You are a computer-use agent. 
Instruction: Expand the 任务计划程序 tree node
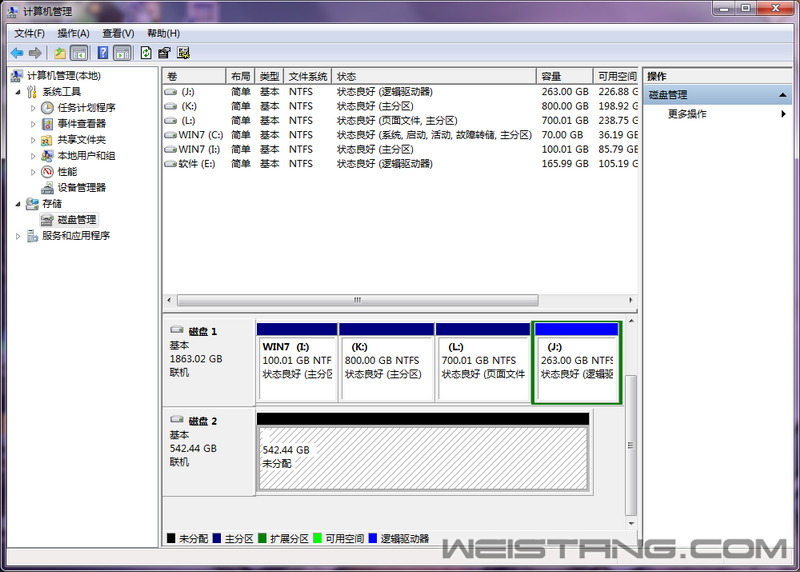(33, 108)
